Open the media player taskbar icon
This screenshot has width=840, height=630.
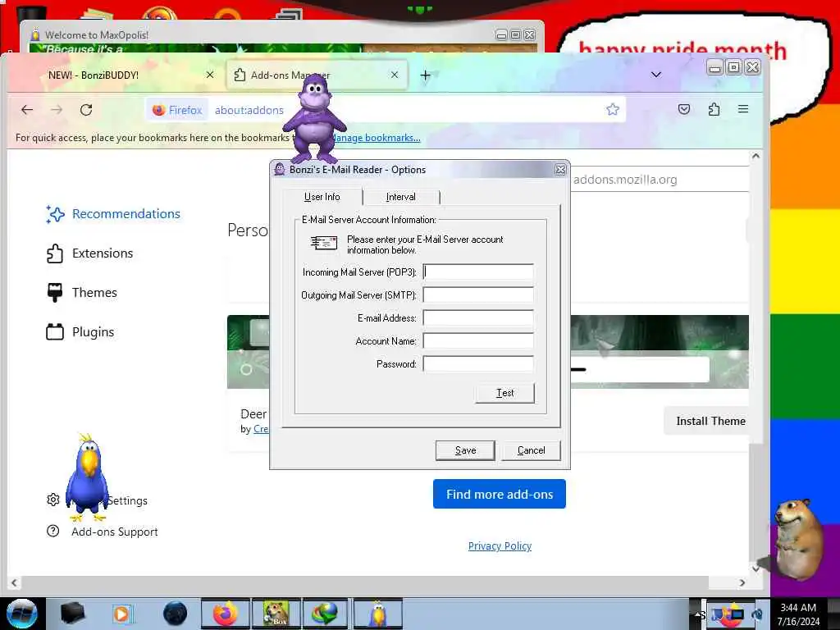pos(123,614)
